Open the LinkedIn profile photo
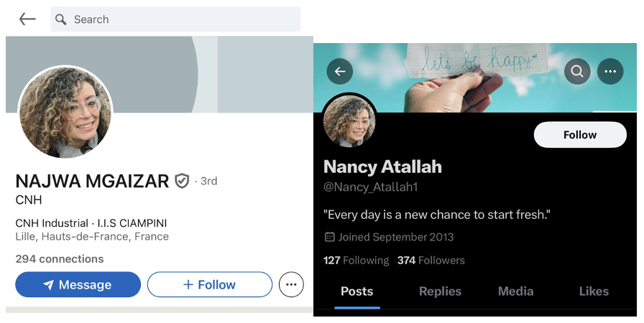Image resolution: width=644 pixels, height=323 pixels. coord(65,113)
